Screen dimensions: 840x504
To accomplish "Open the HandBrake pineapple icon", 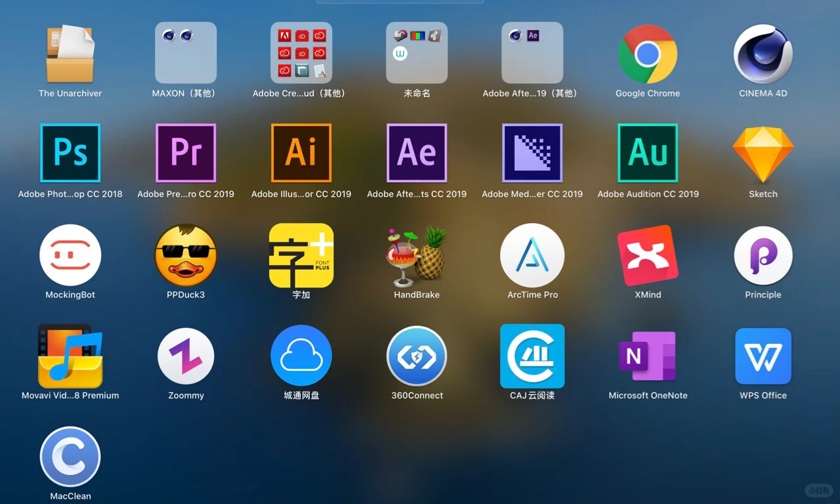I will [x=417, y=257].
